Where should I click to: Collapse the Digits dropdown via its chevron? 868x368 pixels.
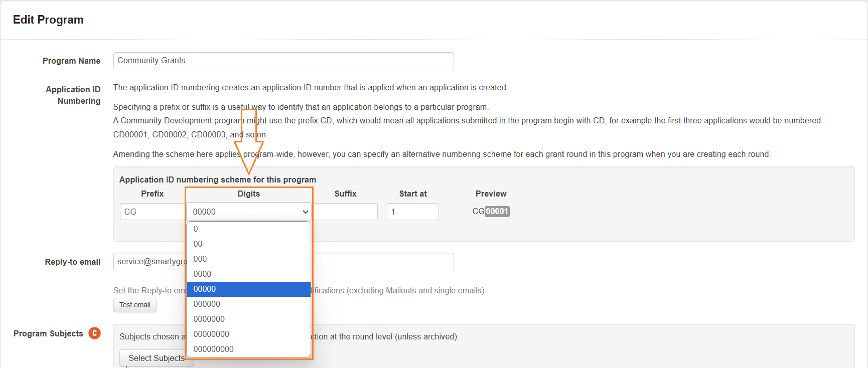point(305,212)
